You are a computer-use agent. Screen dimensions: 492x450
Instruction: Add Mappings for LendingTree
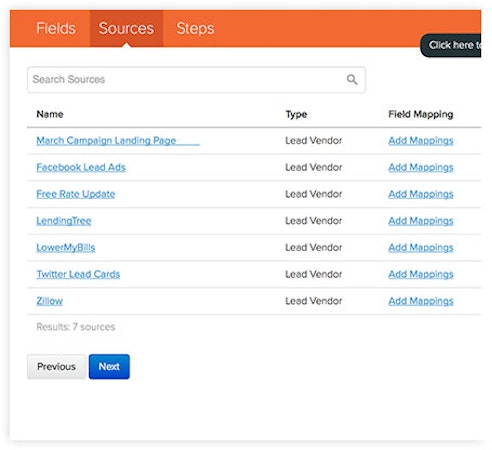coord(421,221)
